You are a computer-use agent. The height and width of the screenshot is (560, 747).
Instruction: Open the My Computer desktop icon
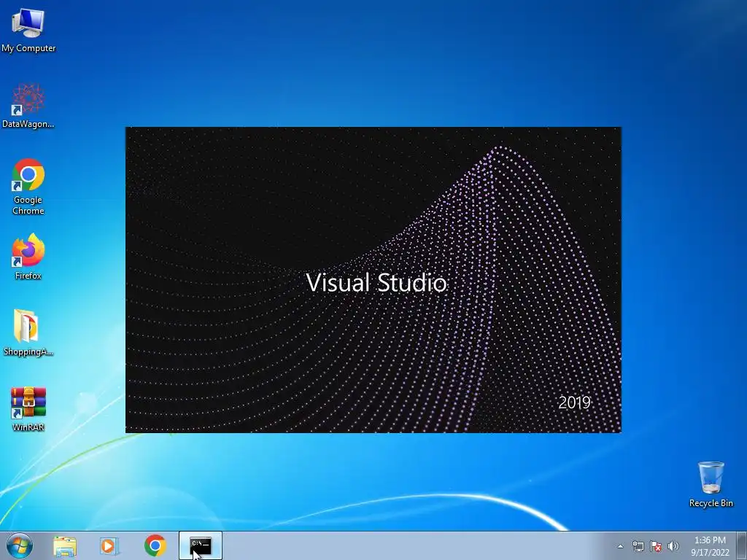tap(28, 29)
